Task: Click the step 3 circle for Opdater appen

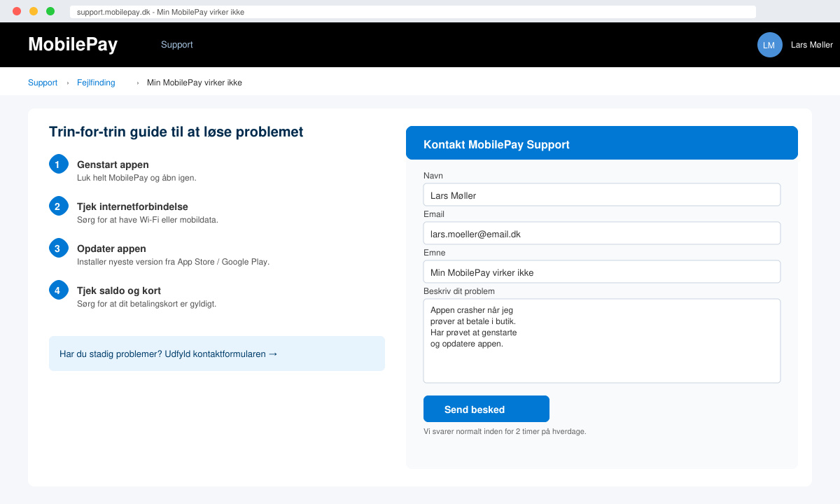Action: pyautogui.click(x=59, y=248)
